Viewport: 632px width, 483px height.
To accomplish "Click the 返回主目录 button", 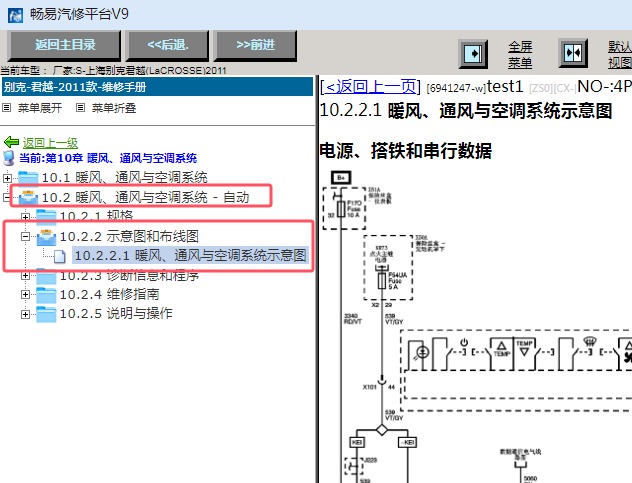I will (64, 45).
